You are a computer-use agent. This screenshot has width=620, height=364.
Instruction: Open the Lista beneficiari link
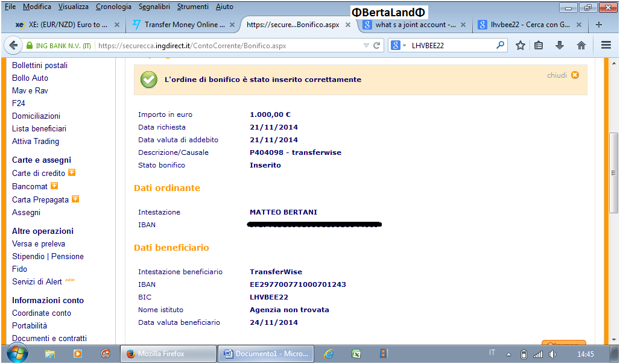coord(39,128)
